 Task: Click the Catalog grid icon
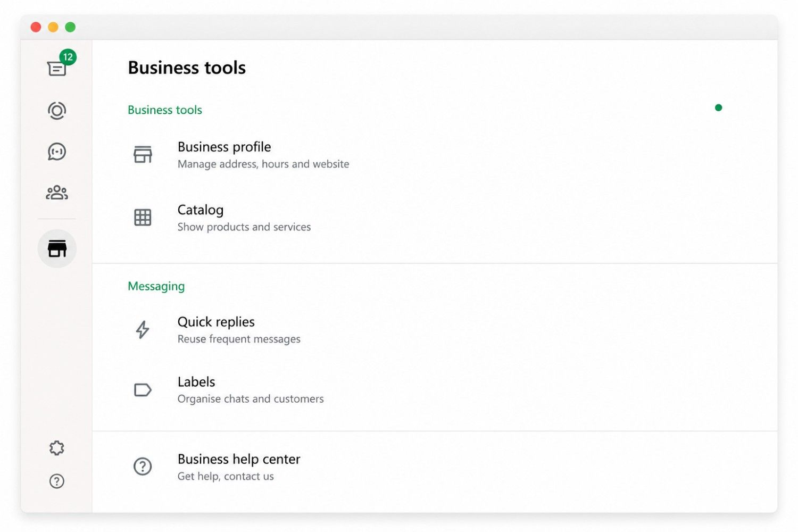point(143,217)
